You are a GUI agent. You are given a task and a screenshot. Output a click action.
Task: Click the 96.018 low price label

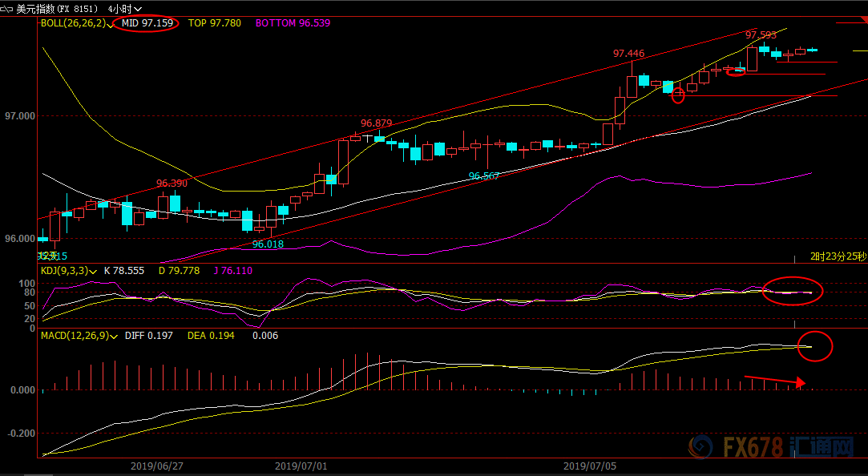(268, 244)
